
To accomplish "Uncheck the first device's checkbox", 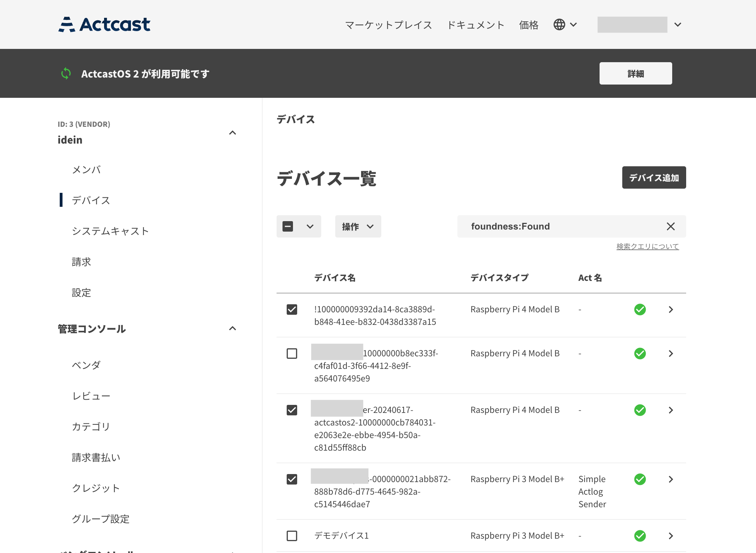I will pyautogui.click(x=292, y=310).
